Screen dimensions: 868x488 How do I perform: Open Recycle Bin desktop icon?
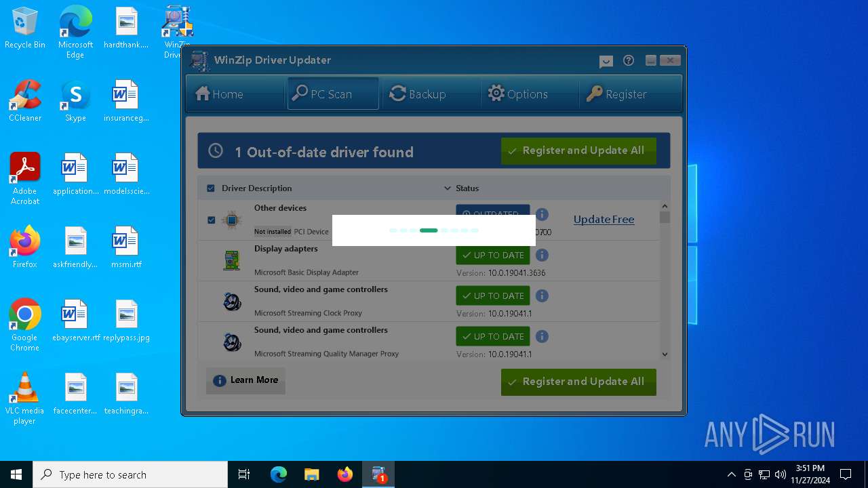[x=25, y=28]
